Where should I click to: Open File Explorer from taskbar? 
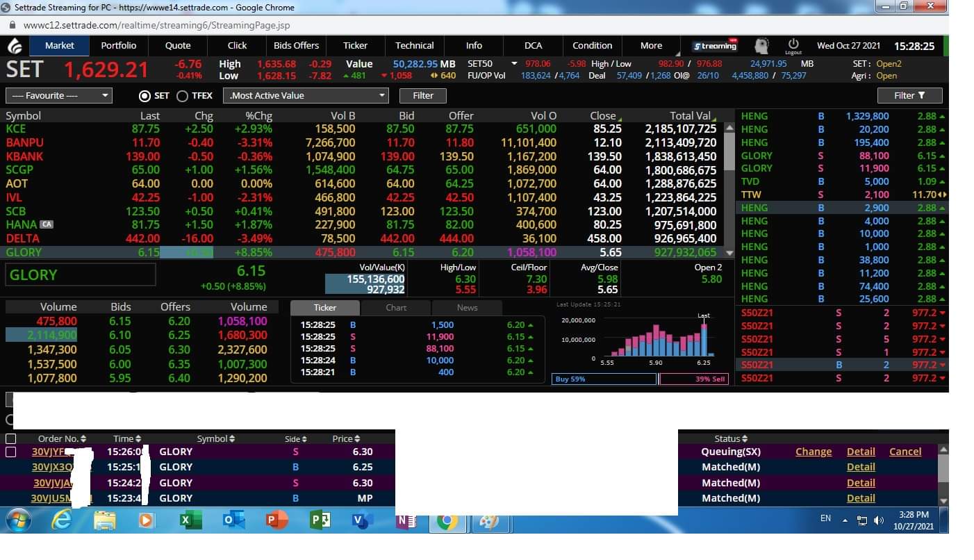click(104, 520)
